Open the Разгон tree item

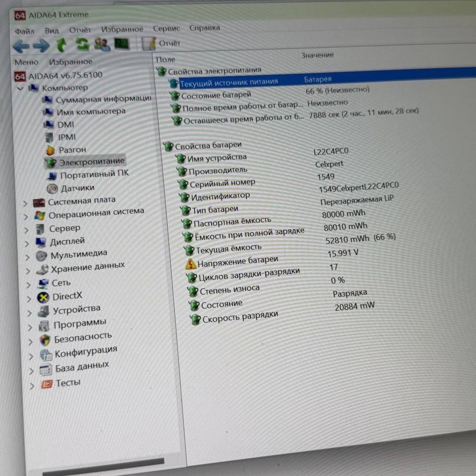click(66, 150)
